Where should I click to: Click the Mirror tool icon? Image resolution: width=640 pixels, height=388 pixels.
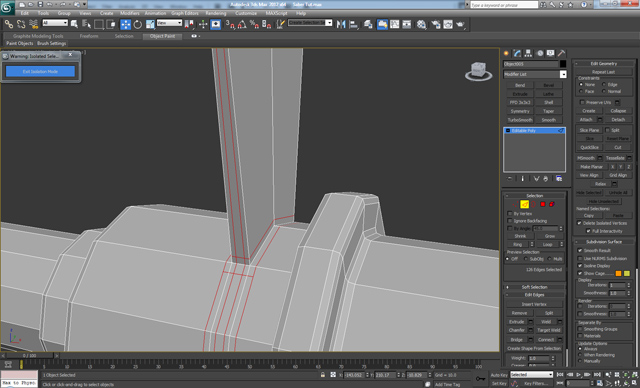[341, 24]
